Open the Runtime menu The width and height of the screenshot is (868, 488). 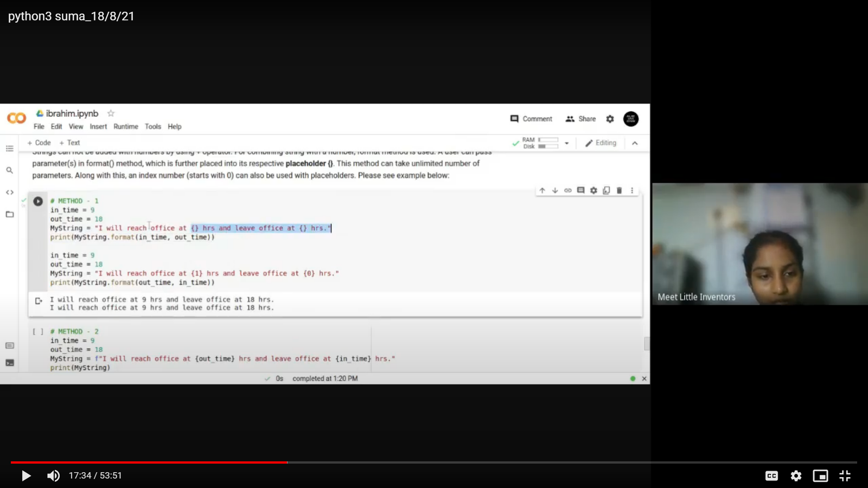[x=125, y=126]
